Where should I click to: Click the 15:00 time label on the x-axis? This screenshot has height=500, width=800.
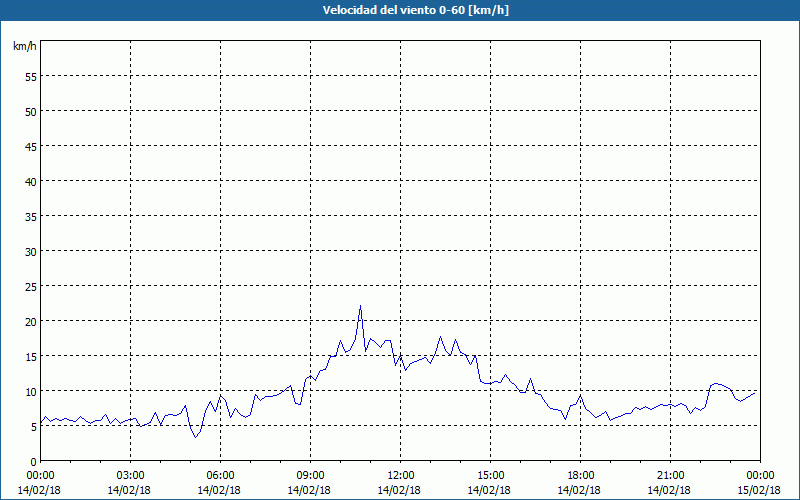tap(490, 476)
